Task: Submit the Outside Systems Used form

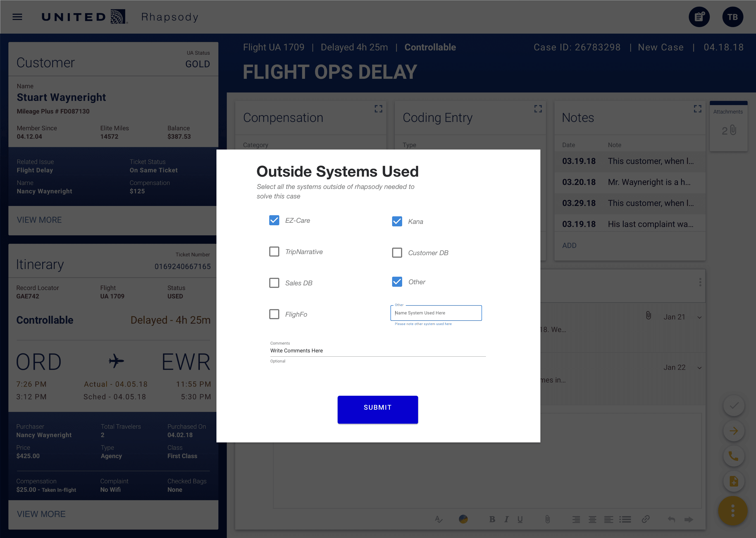Action: pos(378,409)
